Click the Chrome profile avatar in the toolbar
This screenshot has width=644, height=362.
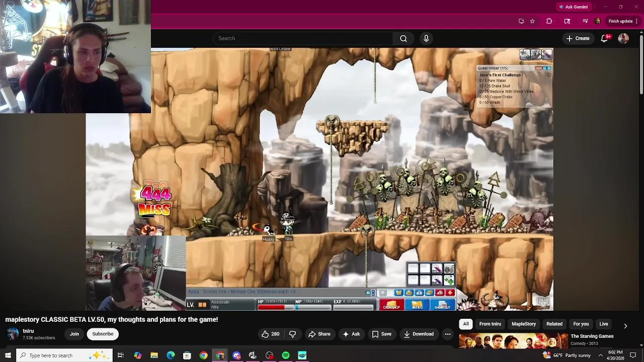click(x=597, y=21)
